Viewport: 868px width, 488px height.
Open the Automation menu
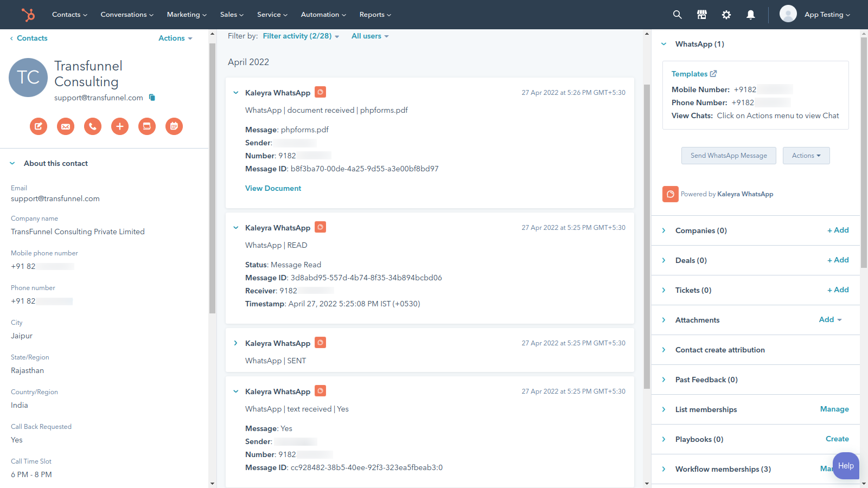[323, 15]
